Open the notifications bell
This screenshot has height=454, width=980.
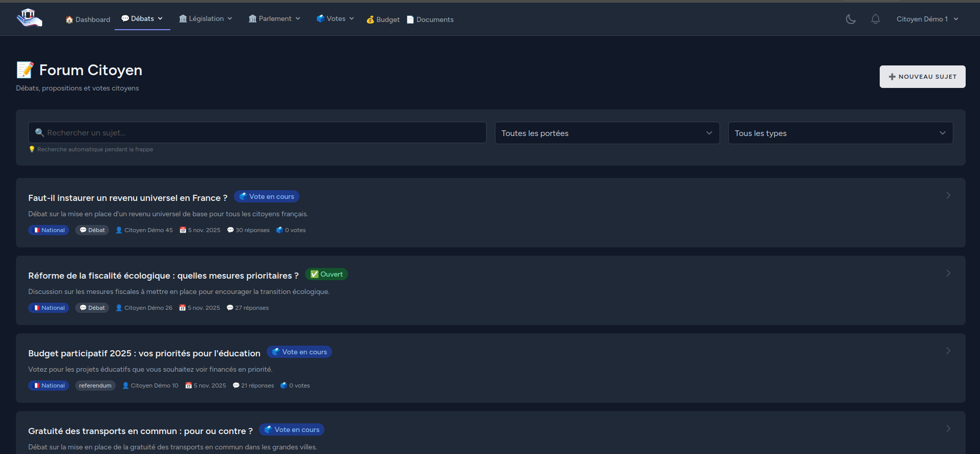876,19
